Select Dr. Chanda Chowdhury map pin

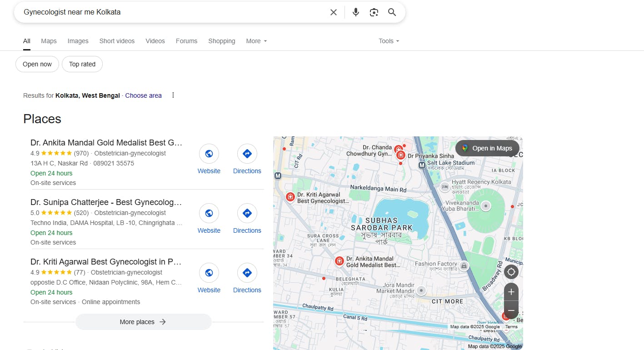398,149
